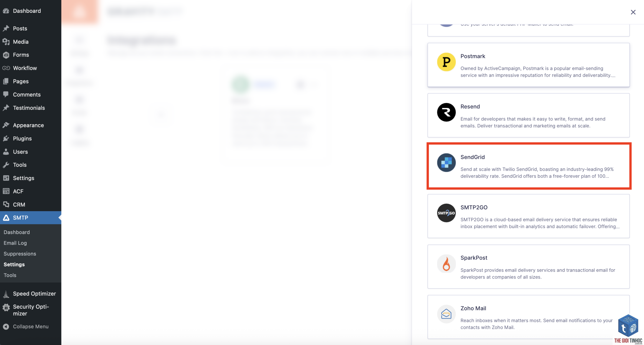Click the Collapse Menu arrow icon
644x345 pixels.
(6, 326)
